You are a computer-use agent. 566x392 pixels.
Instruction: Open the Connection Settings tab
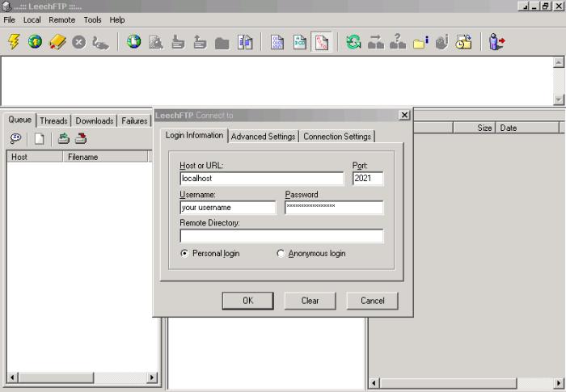coord(337,137)
